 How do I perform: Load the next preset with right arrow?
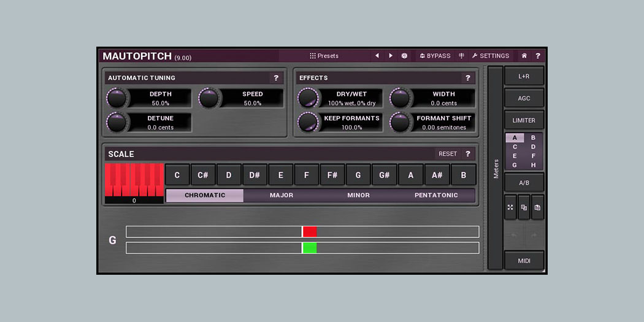click(391, 56)
